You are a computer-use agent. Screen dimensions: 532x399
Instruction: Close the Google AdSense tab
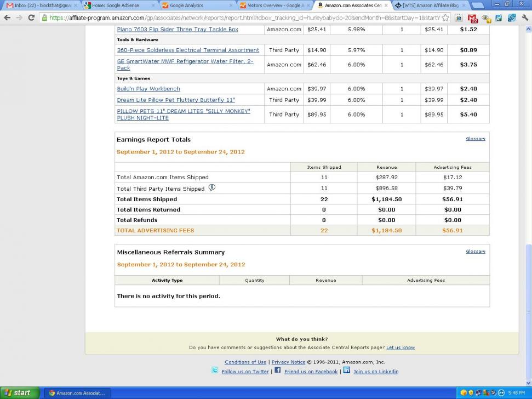(x=153, y=5)
